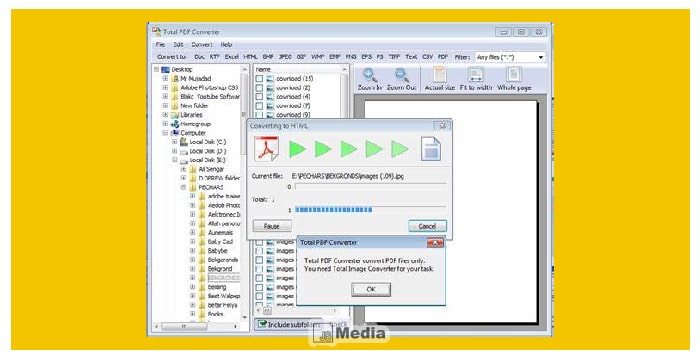Choose CSV in the Convert to bar
The image size is (700, 360).
tap(427, 57)
